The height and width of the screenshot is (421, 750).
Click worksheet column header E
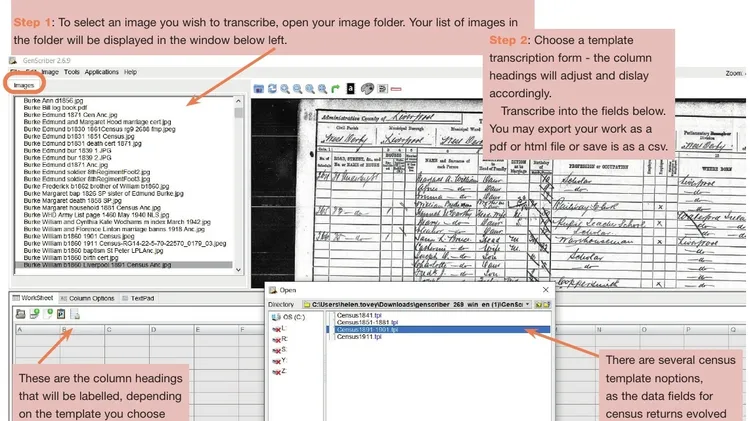click(x=216, y=330)
